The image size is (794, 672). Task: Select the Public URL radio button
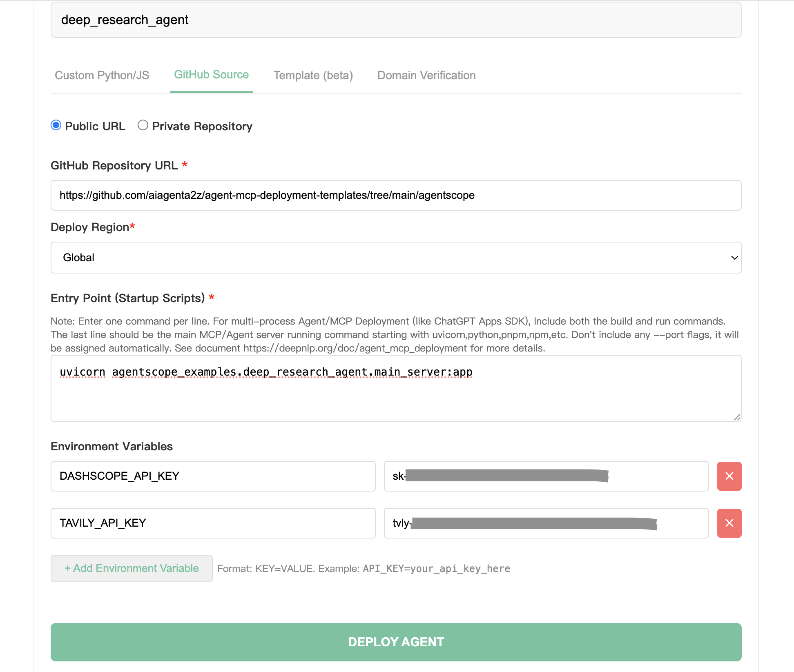(56, 126)
